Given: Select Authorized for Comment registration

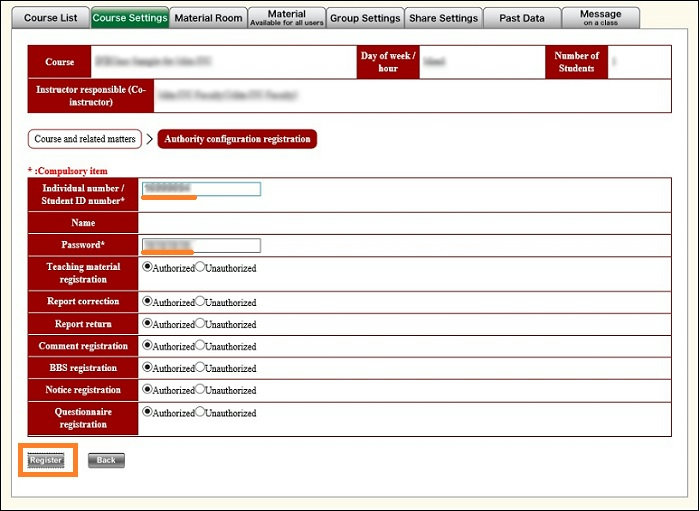Looking at the screenshot, I should (148, 345).
